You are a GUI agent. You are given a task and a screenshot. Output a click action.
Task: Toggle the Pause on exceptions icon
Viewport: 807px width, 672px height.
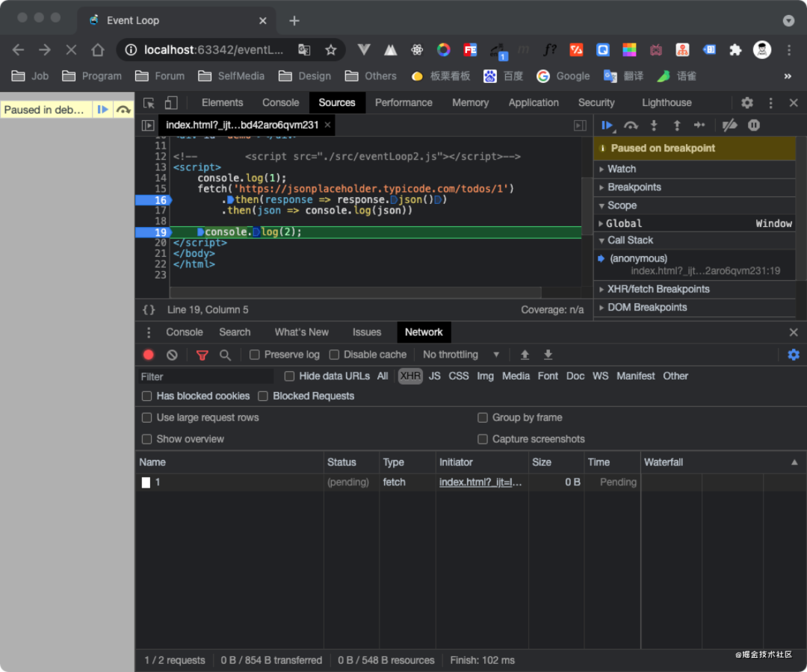pos(754,125)
